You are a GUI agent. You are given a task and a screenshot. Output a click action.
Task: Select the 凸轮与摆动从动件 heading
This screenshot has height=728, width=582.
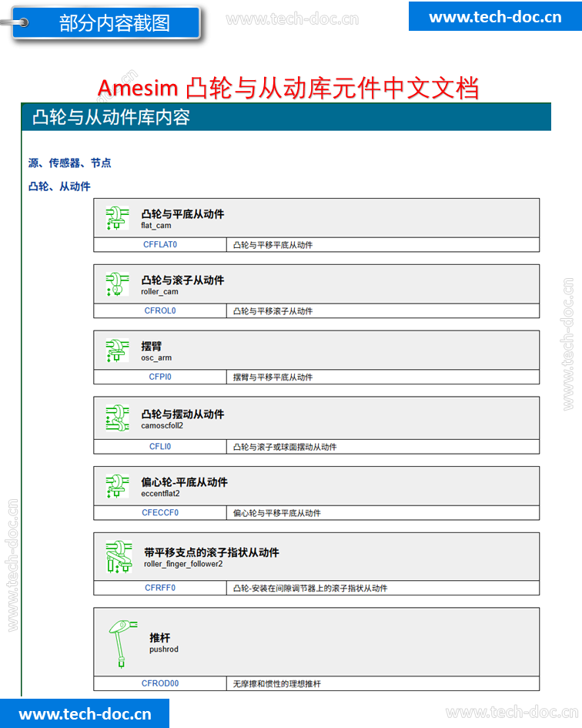(183, 414)
